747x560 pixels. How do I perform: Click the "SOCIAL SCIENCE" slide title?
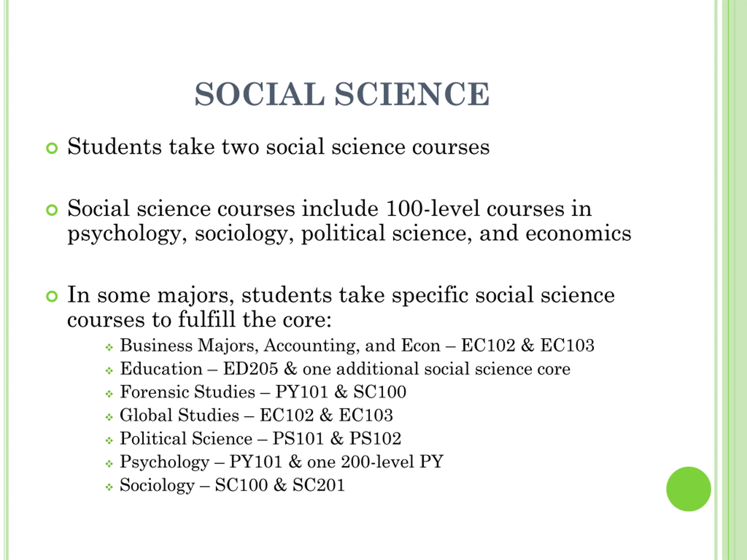coord(342,94)
